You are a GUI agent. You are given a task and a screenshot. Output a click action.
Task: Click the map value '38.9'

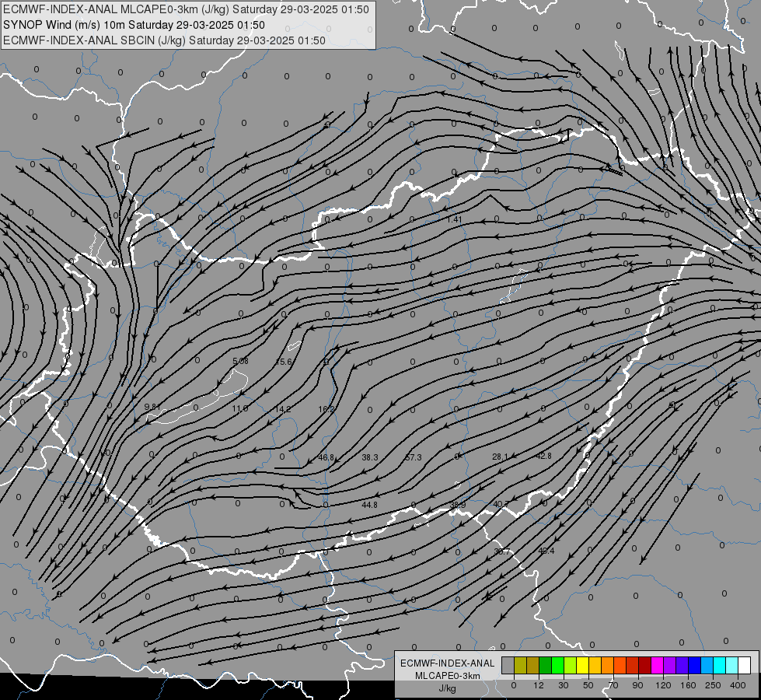[458, 505]
